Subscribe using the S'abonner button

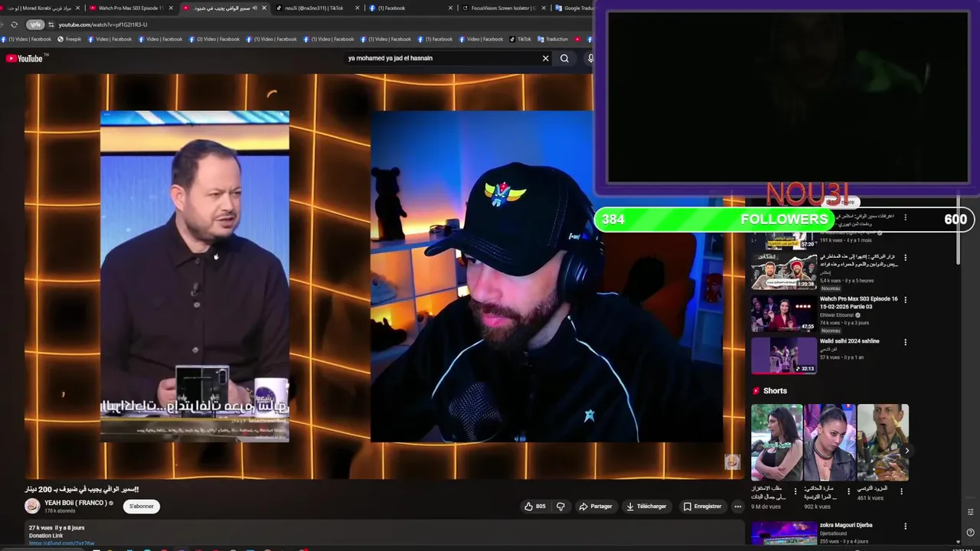[141, 507]
